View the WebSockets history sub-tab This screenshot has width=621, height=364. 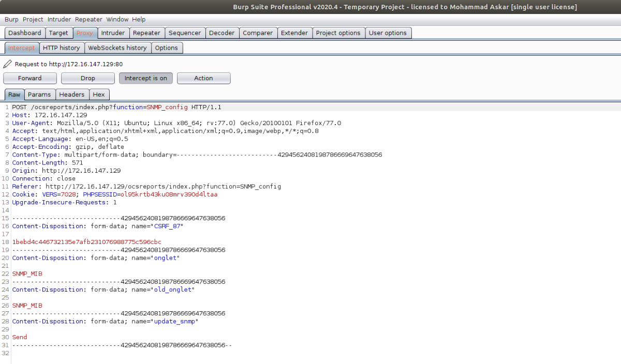(x=117, y=48)
